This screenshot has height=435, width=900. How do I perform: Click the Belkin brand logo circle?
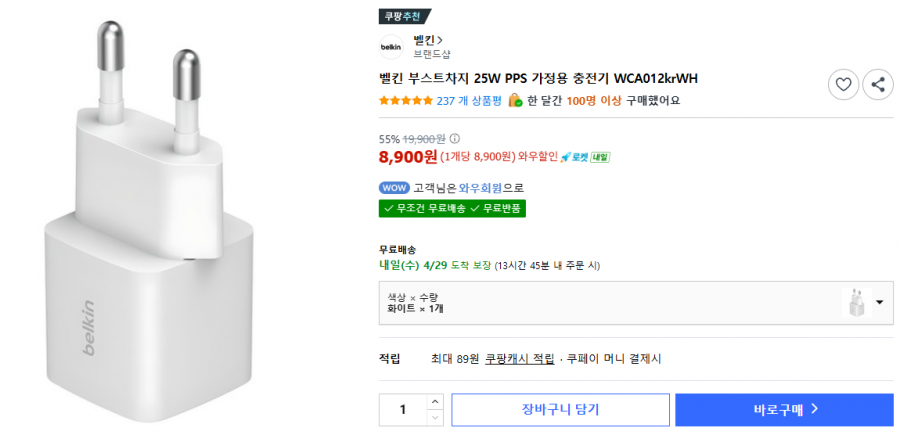391,46
